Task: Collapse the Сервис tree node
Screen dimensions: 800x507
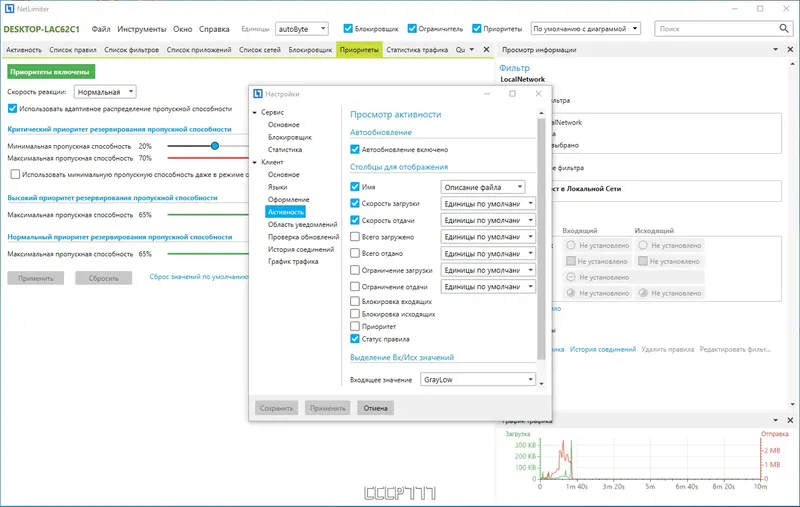Action: pos(255,112)
